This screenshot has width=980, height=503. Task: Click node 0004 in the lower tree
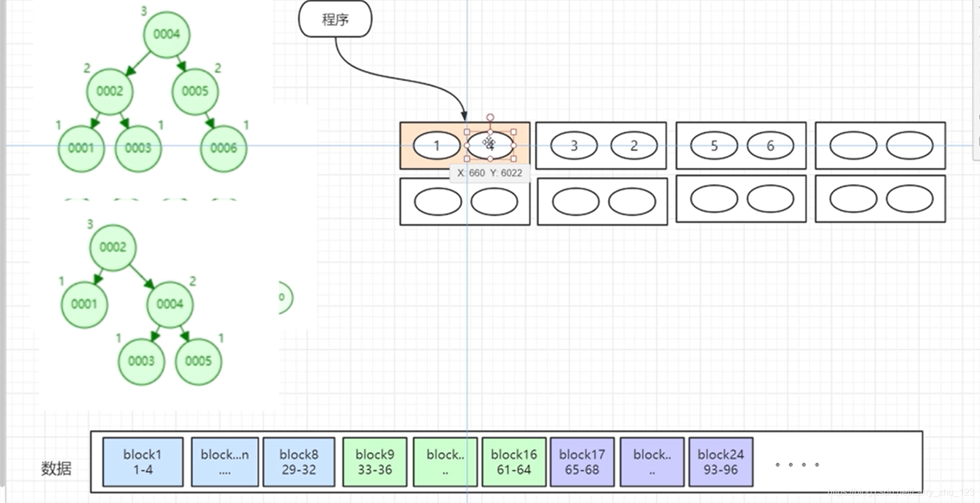170,304
